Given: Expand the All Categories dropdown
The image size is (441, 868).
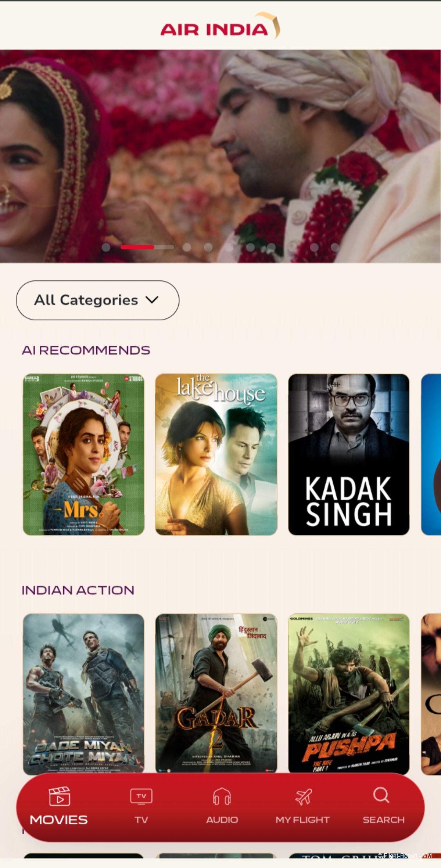Looking at the screenshot, I should (x=98, y=300).
